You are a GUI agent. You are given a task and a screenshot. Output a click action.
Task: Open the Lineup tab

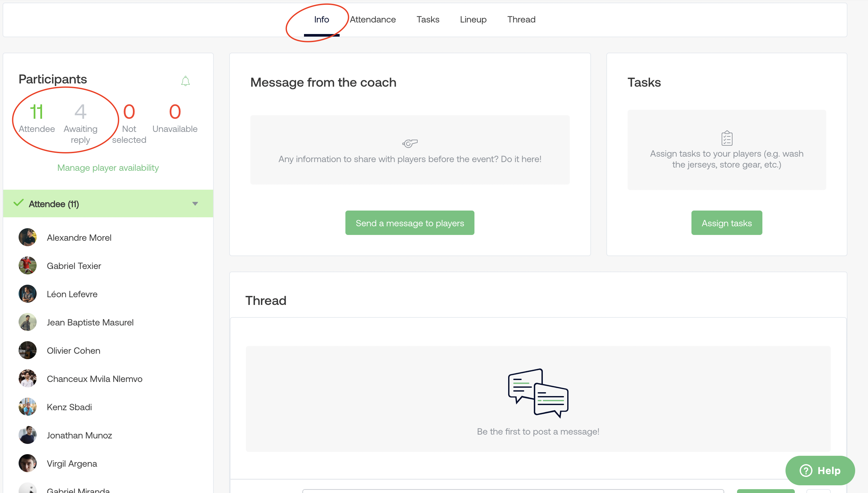pyautogui.click(x=473, y=20)
